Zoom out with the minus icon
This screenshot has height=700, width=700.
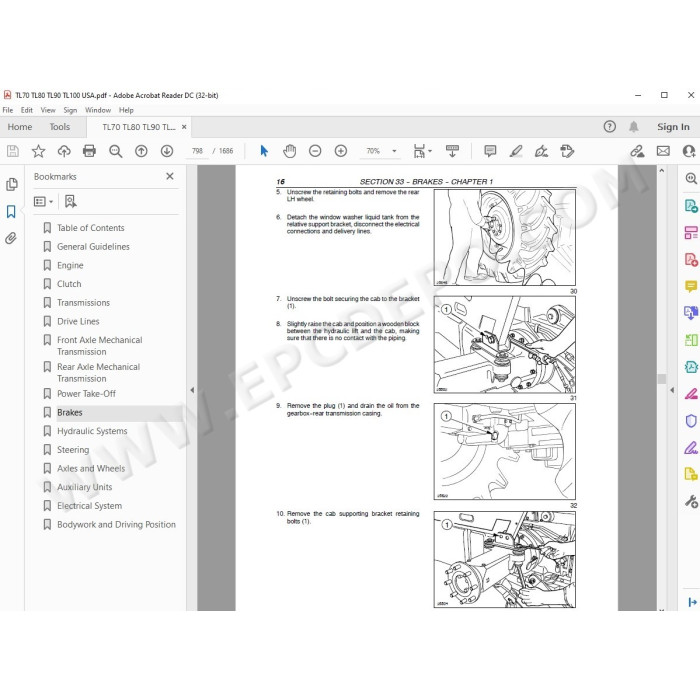[x=315, y=151]
